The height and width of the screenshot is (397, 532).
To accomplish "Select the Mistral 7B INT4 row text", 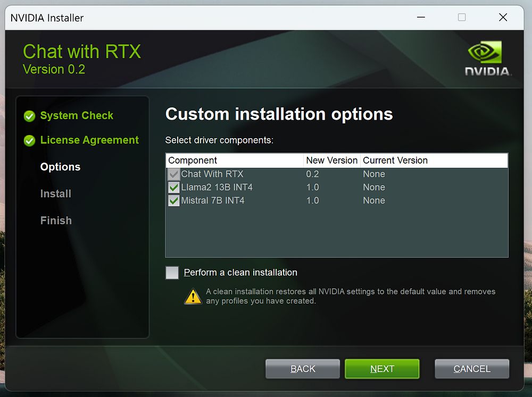I will pos(213,200).
